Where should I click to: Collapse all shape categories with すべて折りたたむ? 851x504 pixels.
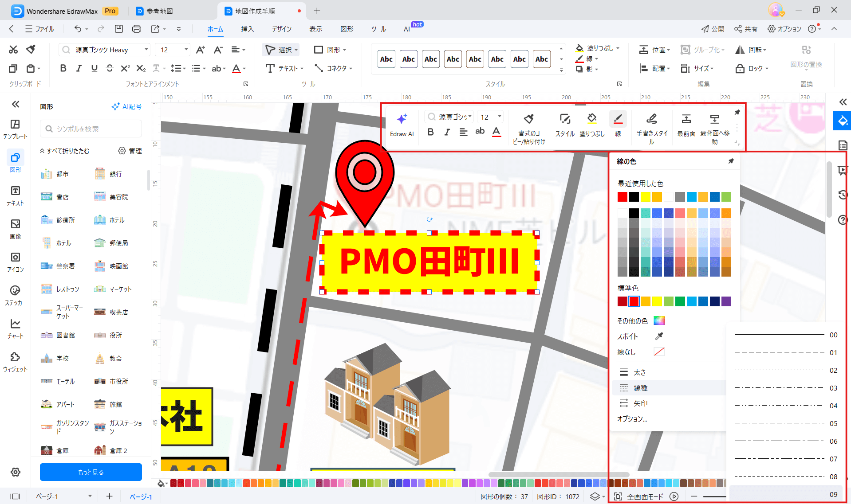click(65, 151)
